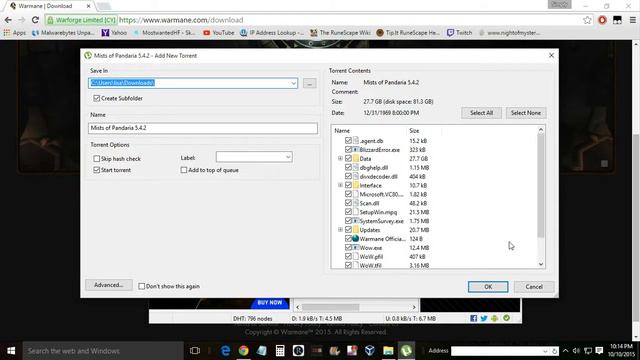Click Select None button
This screenshot has height=360, width=640.
pos(526,113)
